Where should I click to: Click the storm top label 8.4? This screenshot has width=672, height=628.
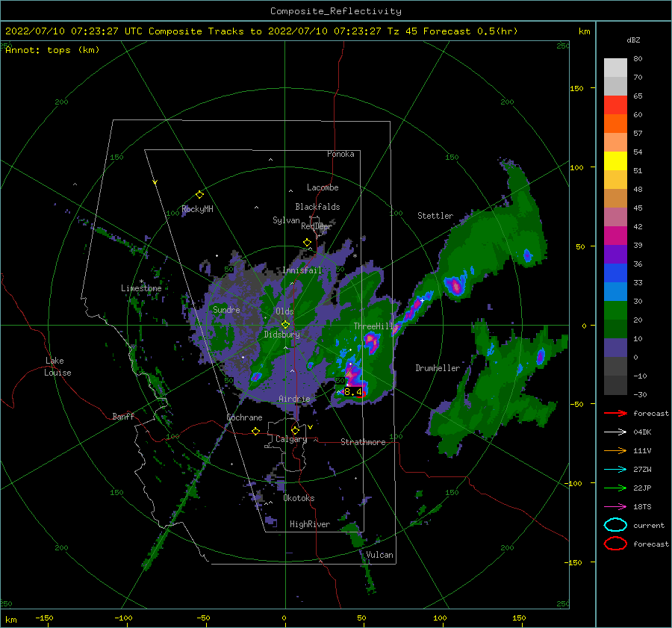(x=352, y=391)
